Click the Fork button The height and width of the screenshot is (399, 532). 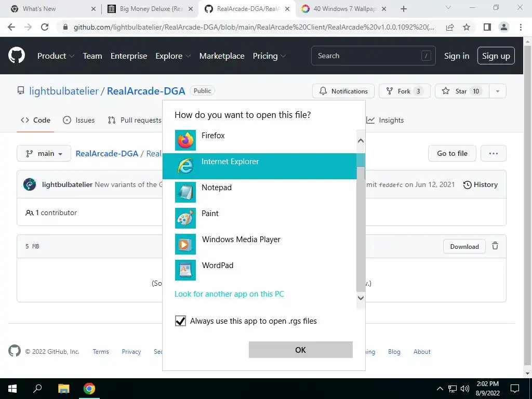[404, 91]
